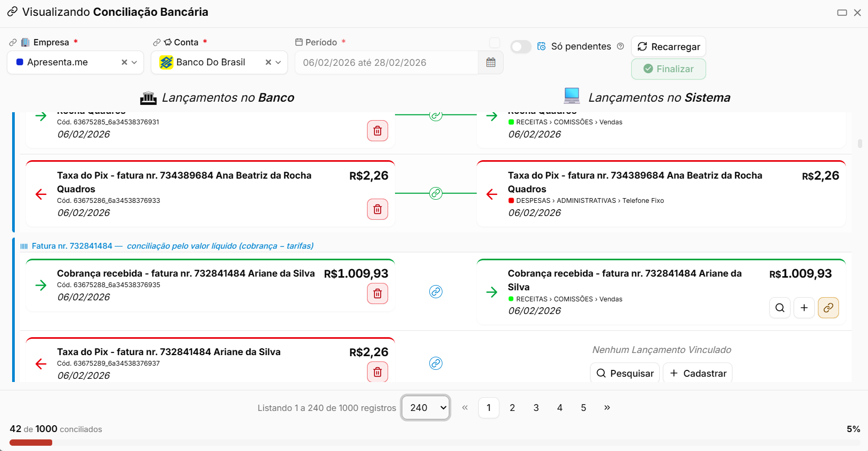Screen dimensions: 868x451
Task: Click Pesquisar for the unlinked Taxa do Pix
Action: tap(625, 373)
